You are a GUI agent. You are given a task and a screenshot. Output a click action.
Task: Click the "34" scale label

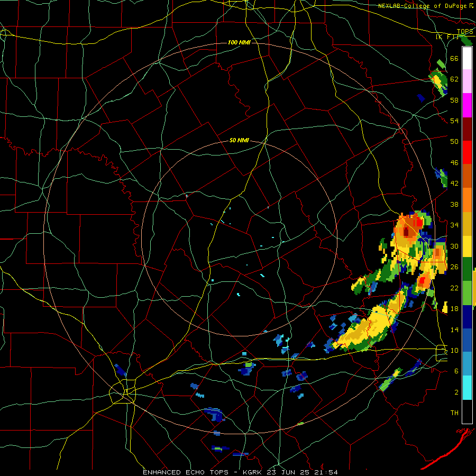point(454,225)
